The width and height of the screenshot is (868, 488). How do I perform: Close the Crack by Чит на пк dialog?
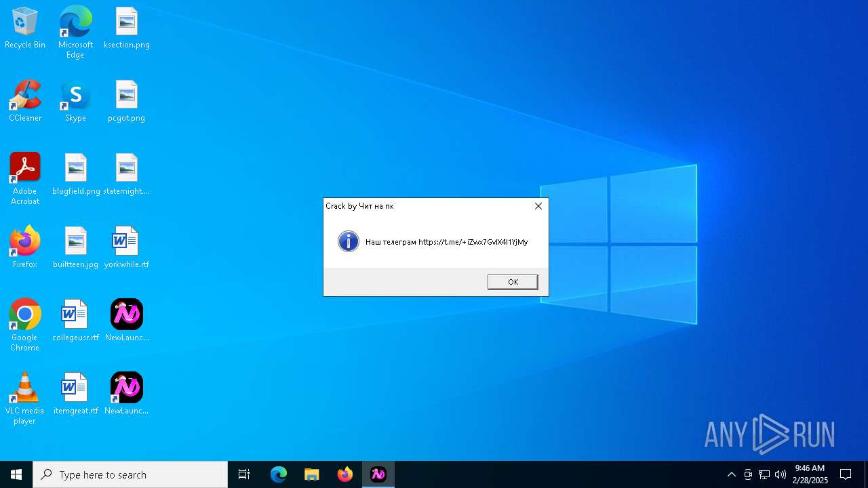point(538,206)
